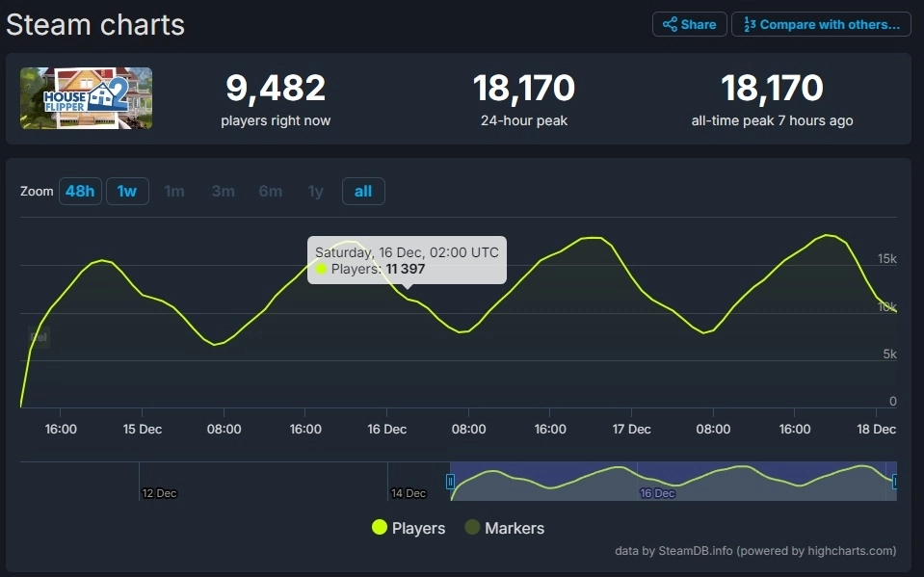Click the 12 Dec label in navigator
The width and height of the screenshot is (924, 577).
(159, 493)
